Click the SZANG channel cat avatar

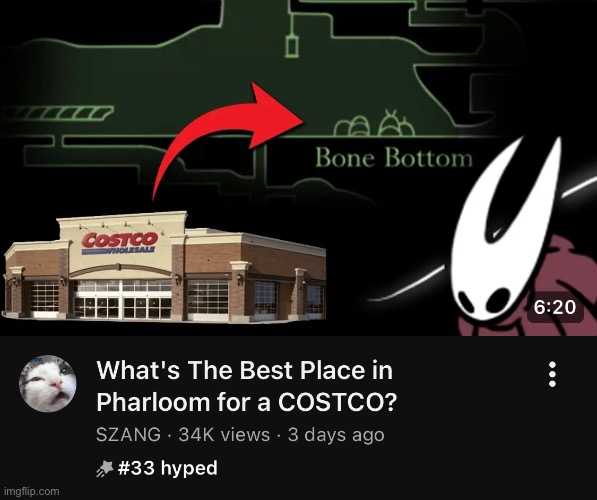click(x=48, y=383)
